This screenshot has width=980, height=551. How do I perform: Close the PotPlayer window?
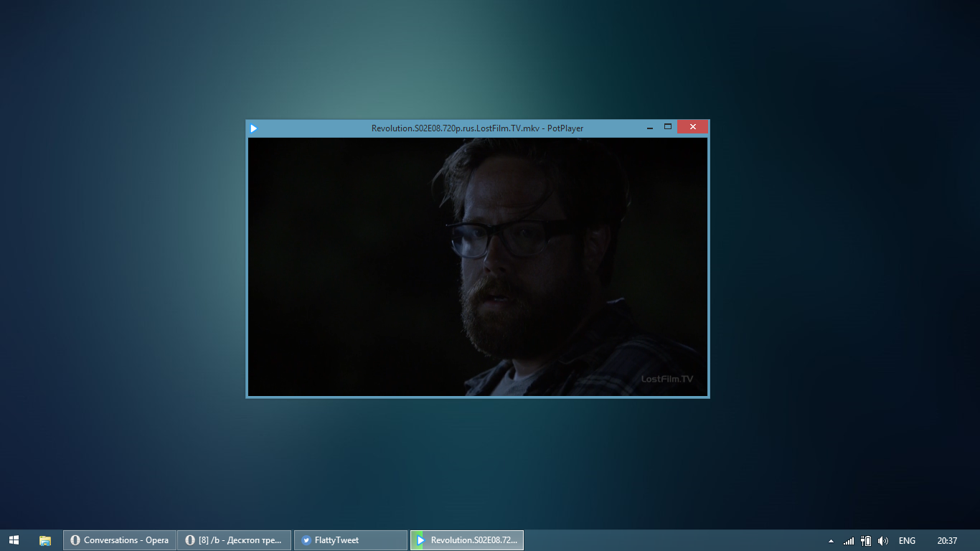coord(693,127)
